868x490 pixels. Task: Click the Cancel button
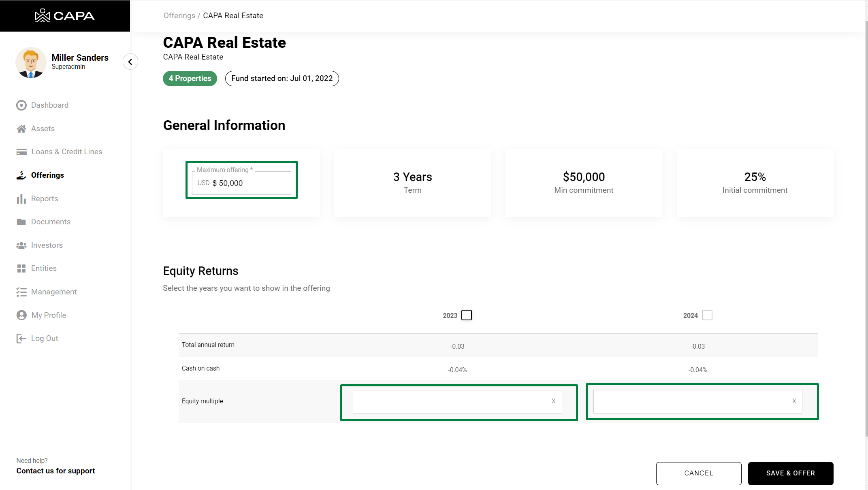tap(699, 473)
